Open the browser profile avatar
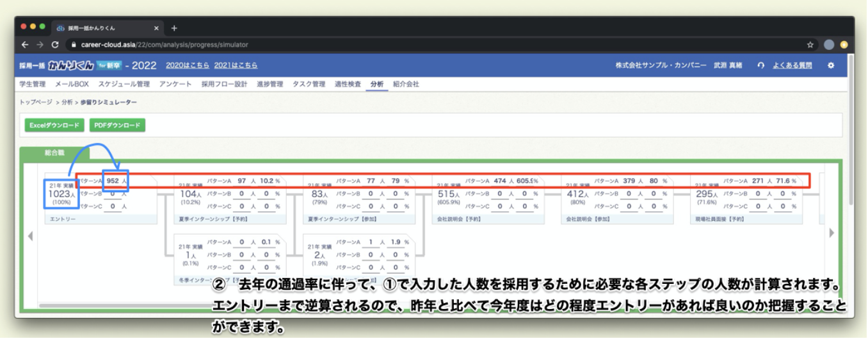 pyautogui.click(x=829, y=45)
